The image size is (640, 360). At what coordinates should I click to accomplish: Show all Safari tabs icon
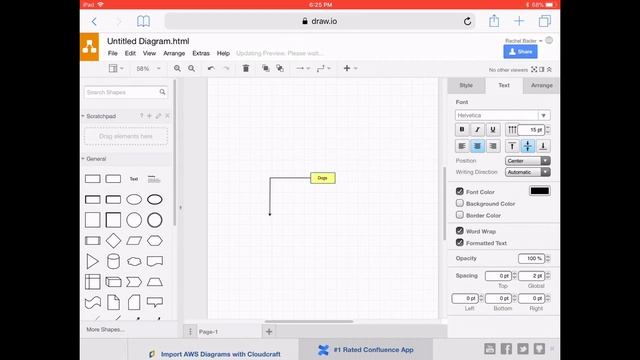click(x=544, y=21)
